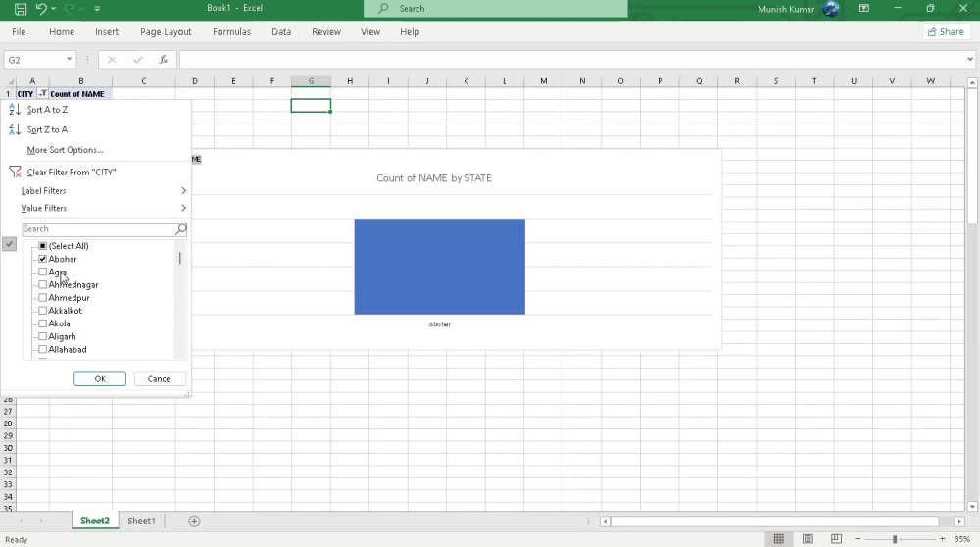Image resolution: width=980 pixels, height=547 pixels.
Task: Select the selected cell G2
Action: click(x=311, y=106)
